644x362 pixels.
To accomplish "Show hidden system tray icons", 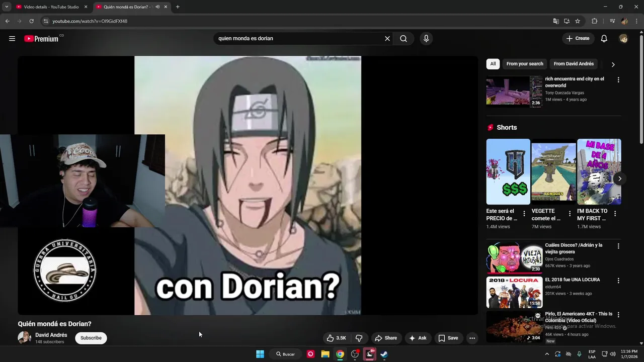I will click(x=547, y=354).
